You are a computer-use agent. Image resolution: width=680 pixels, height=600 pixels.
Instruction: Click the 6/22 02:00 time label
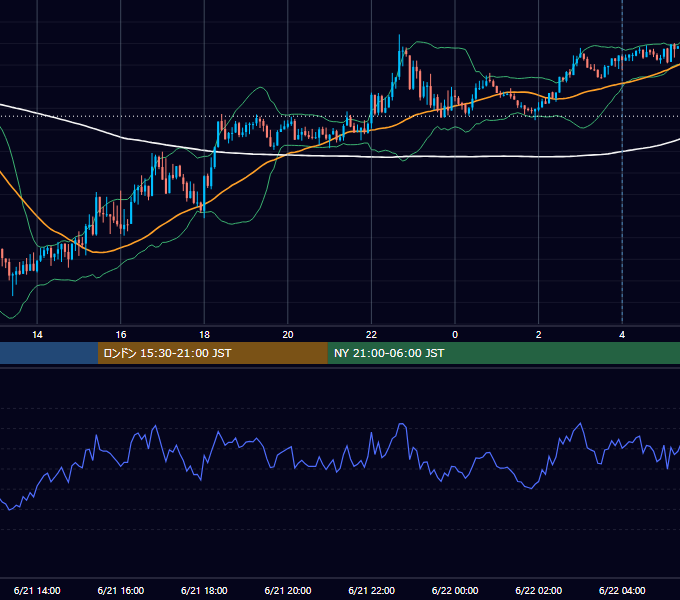(x=539, y=590)
